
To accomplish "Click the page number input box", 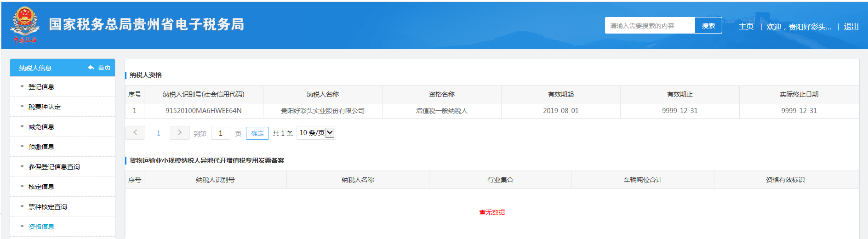I will (x=221, y=133).
